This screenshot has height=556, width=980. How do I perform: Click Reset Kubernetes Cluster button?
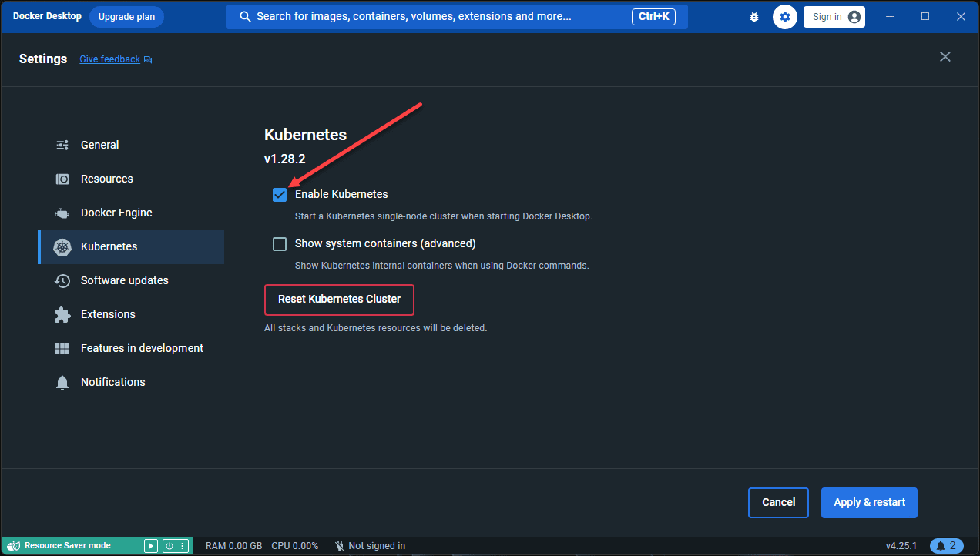coord(339,300)
